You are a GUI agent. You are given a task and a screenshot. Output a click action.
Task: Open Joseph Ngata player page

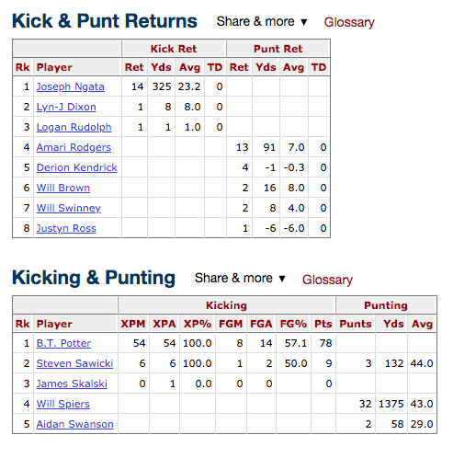(71, 86)
